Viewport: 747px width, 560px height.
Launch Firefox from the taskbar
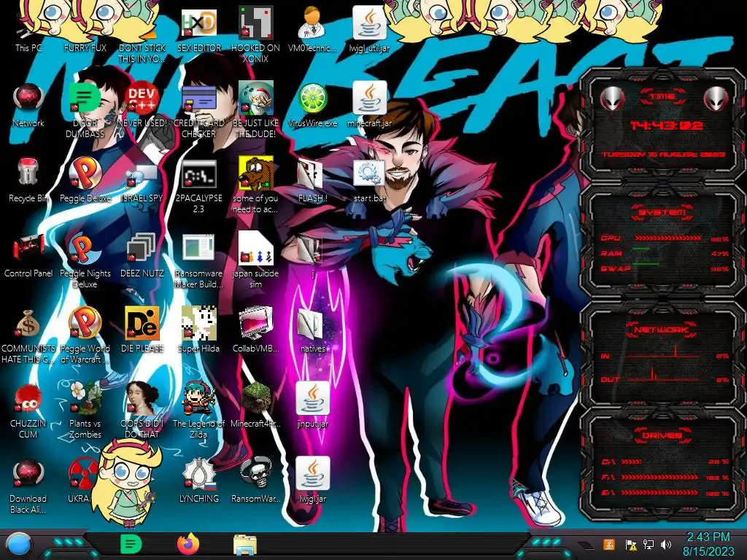(188, 544)
